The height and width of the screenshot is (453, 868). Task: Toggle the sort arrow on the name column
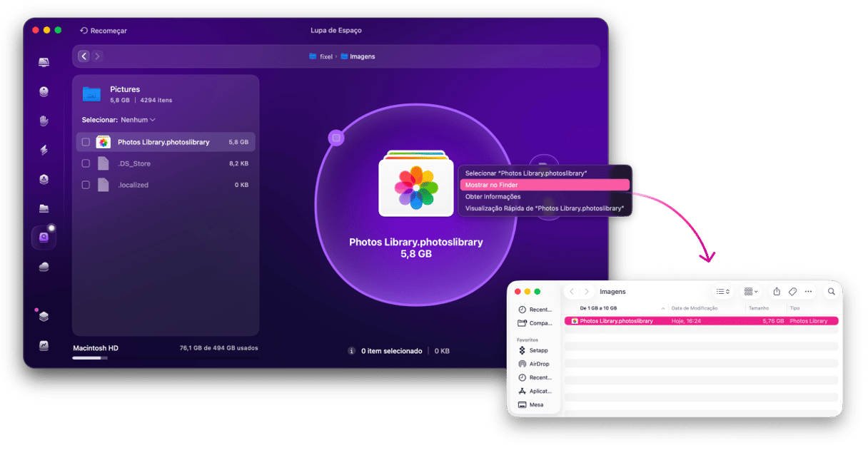(x=663, y=309)
